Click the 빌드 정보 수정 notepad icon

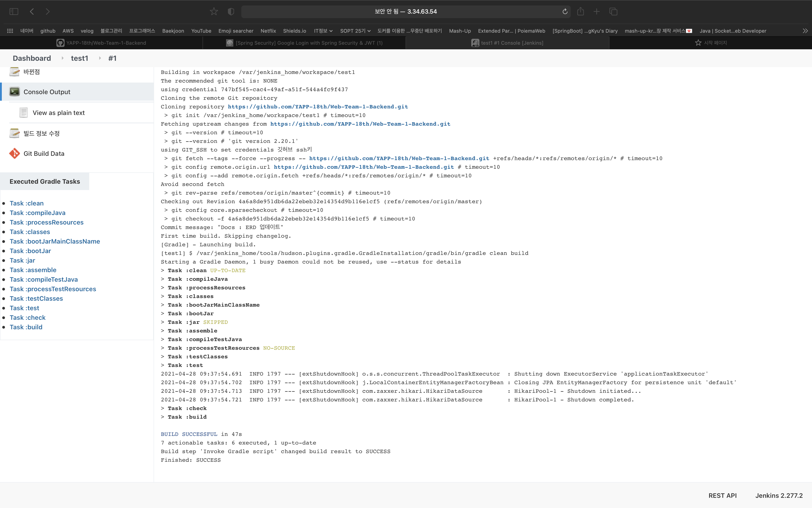14,133
